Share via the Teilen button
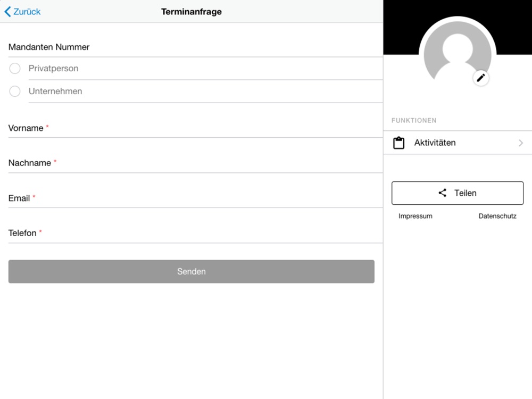The height and width of the screenshot is (399, 532). pyautogui.click(x=458, y=193)
